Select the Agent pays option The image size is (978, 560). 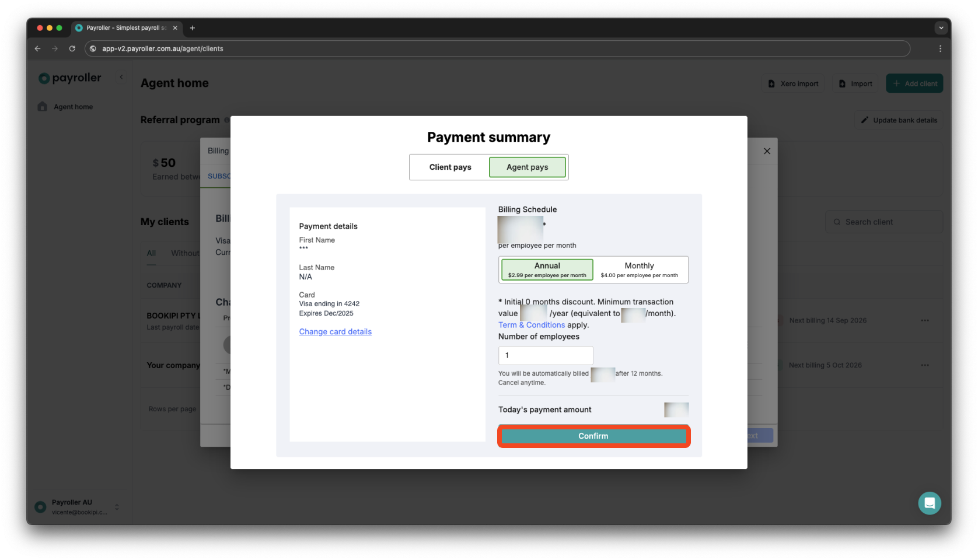(527, 167)
